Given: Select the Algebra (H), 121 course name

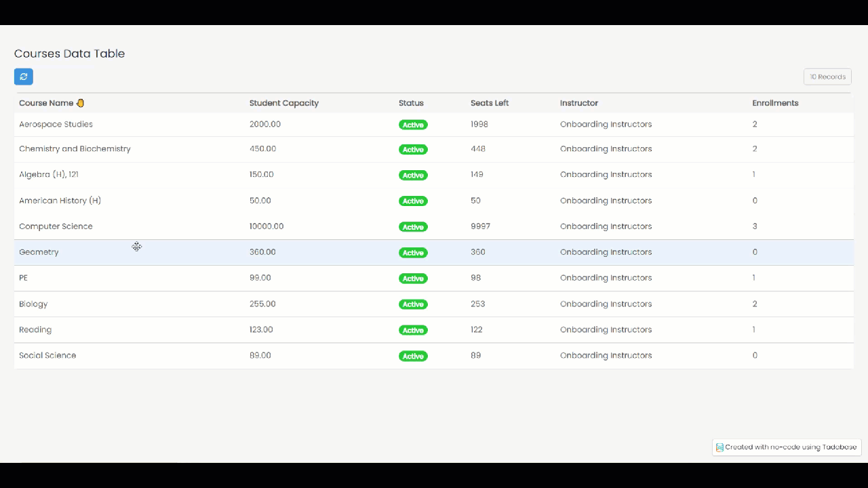Looking at the screenshot, I should tap(49, 174).
